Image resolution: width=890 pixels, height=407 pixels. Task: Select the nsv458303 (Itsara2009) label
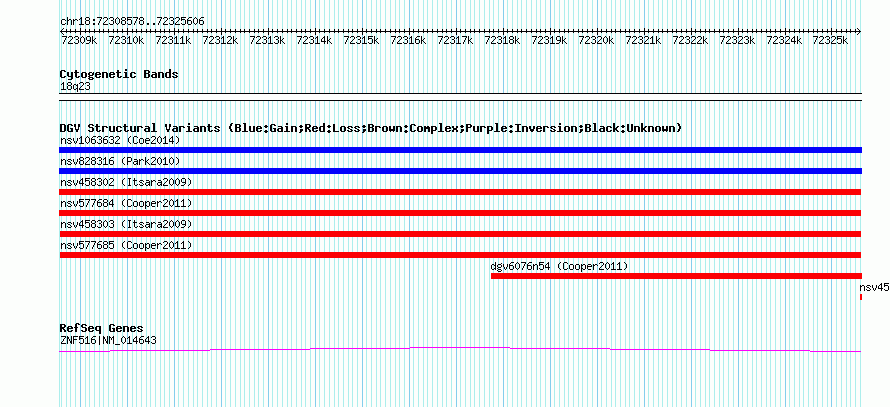tap(126, 225)
